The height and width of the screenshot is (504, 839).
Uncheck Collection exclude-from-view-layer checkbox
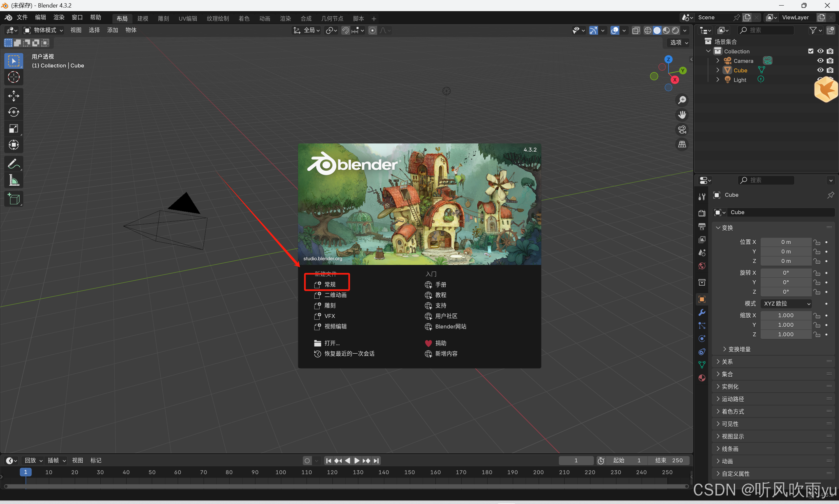pyautogui.click(x=810, y=51)
